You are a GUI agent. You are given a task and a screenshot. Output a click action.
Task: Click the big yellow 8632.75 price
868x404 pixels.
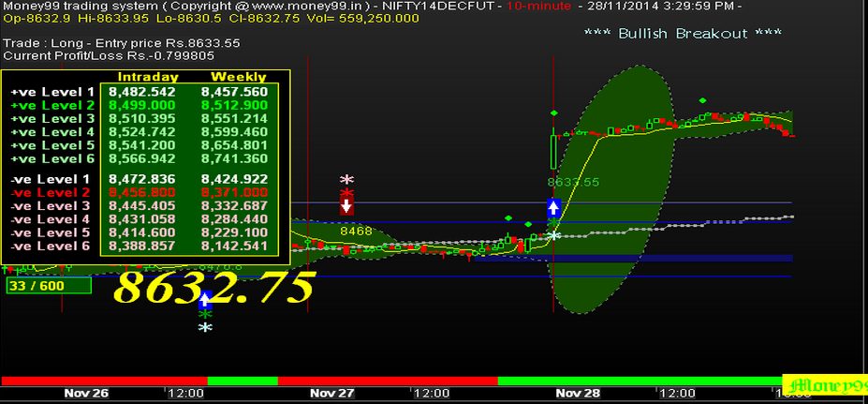pyautogui.click(x=214, y=287)
